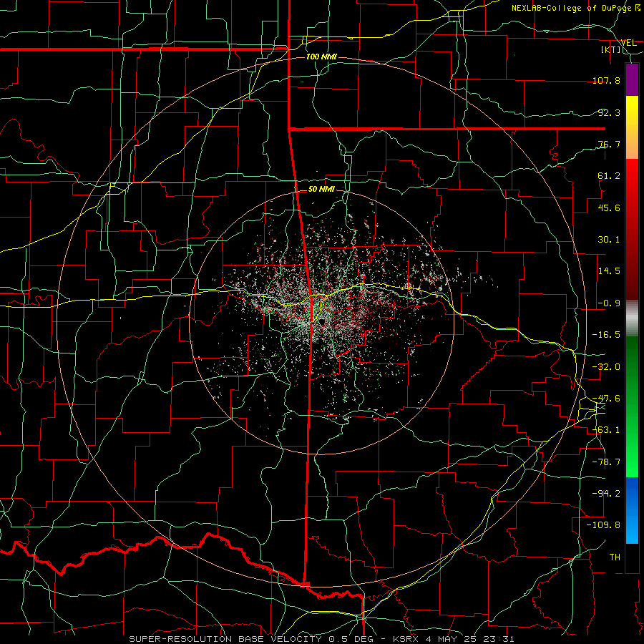Click the 14.5 velocity scale value
The height and width of the screenshot is (644, 644).
pos(609,271)
